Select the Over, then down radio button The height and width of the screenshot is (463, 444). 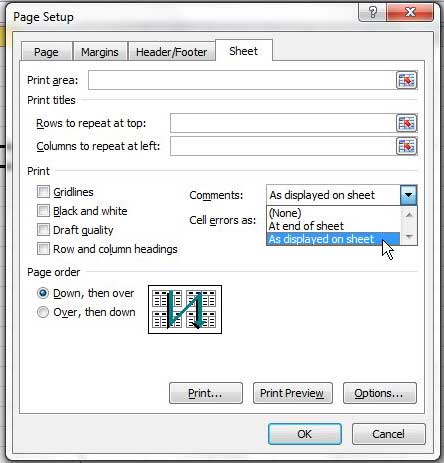43,312
